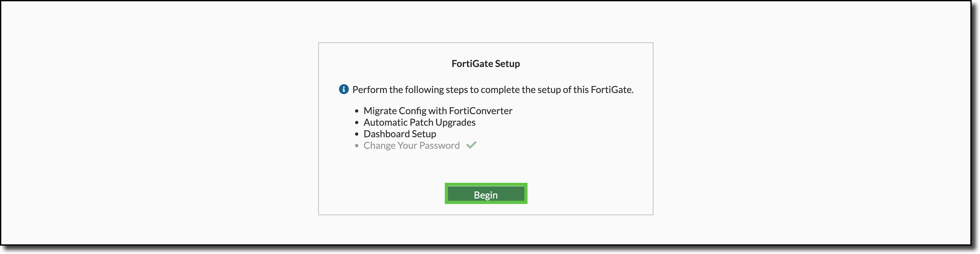Screen dimensions: 980x254
Task: Click the FortiGate Setup dialog title
Action: click(x=486, y=63)
